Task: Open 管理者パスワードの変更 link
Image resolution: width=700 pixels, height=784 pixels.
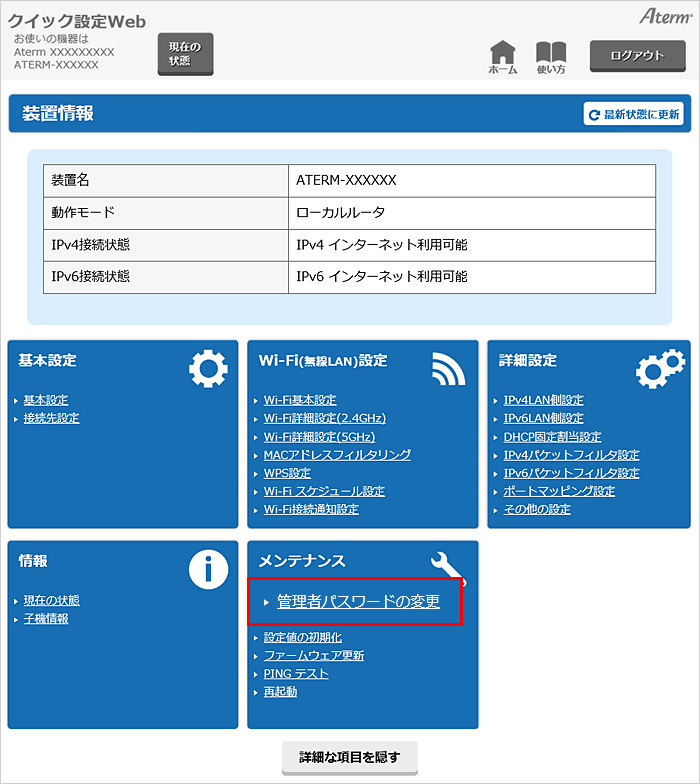Action: point(358,602)
